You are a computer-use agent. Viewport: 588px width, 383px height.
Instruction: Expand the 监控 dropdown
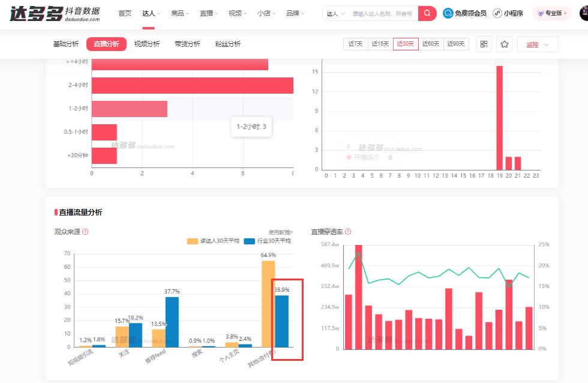pyautogui.click(x=537, y=44)
